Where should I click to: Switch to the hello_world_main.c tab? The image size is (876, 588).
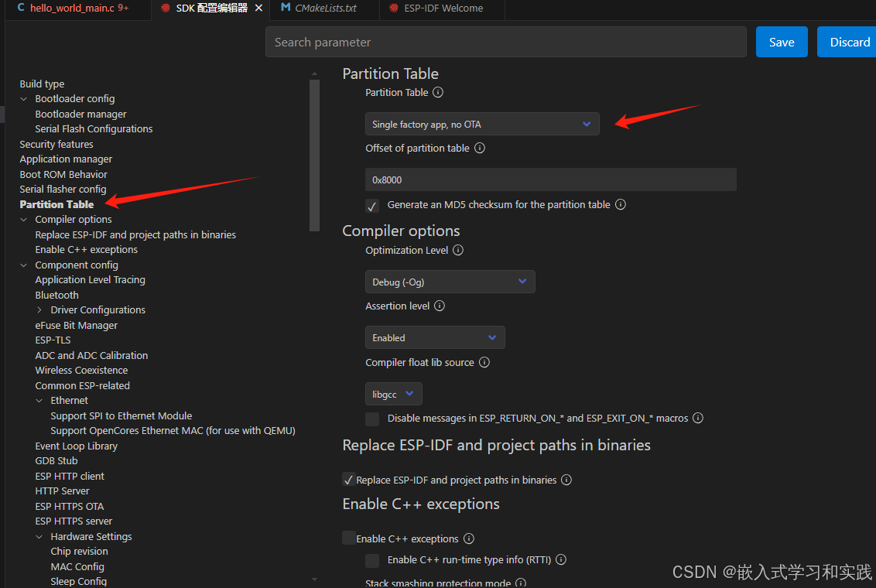[78, 9]
